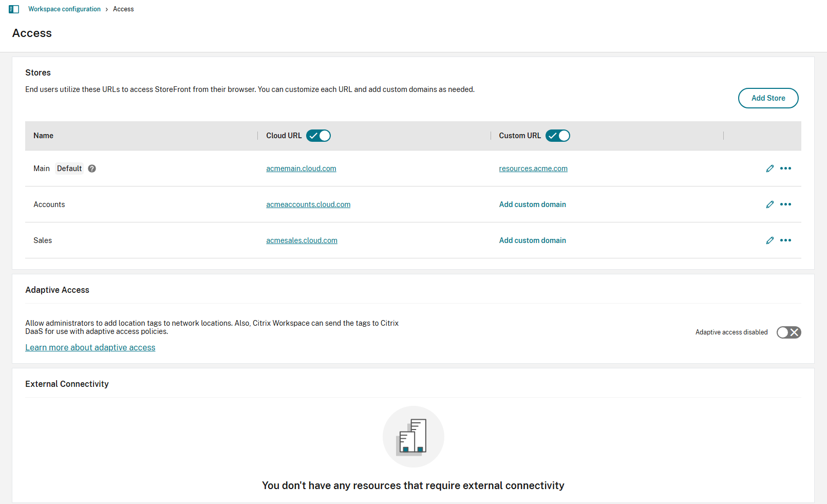Disable the Cloud URL toggle

point(318,136)
